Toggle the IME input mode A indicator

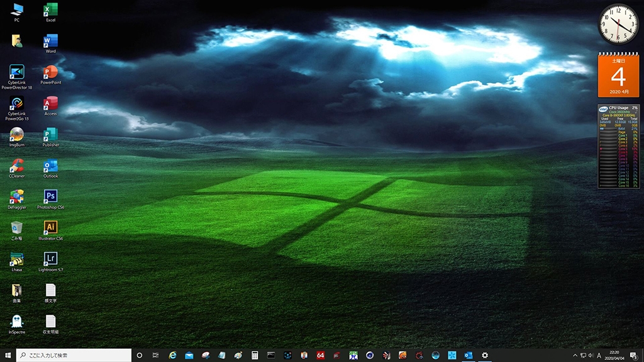[x=599, y=356]
